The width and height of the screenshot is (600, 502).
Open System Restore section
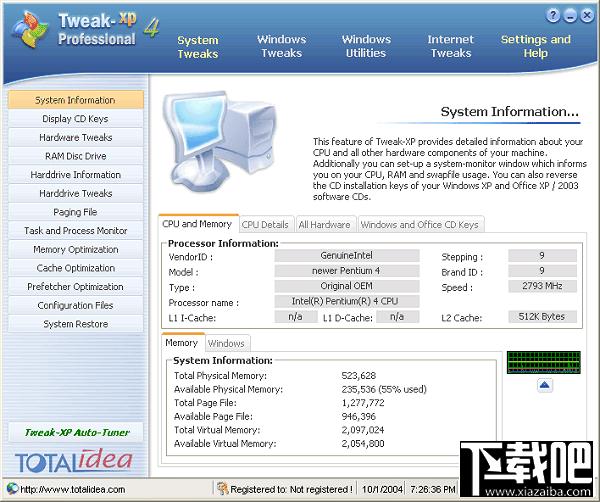pos(75,324)
